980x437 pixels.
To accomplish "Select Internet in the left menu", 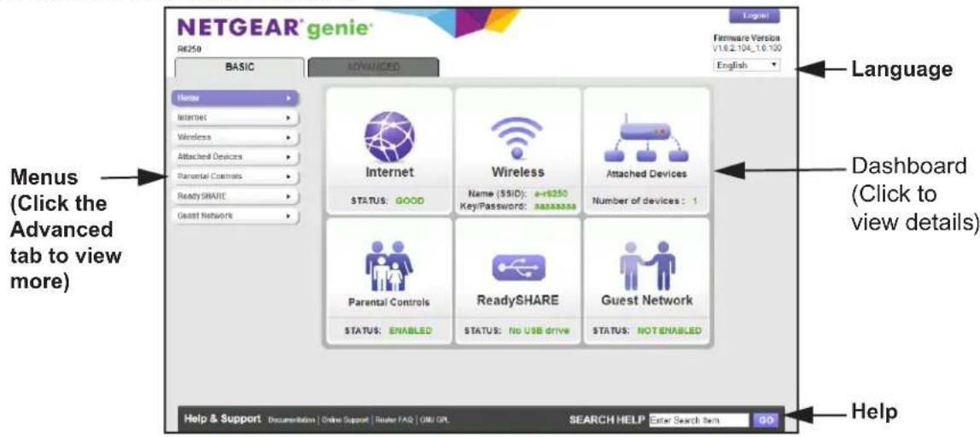I will click(235, 117).
